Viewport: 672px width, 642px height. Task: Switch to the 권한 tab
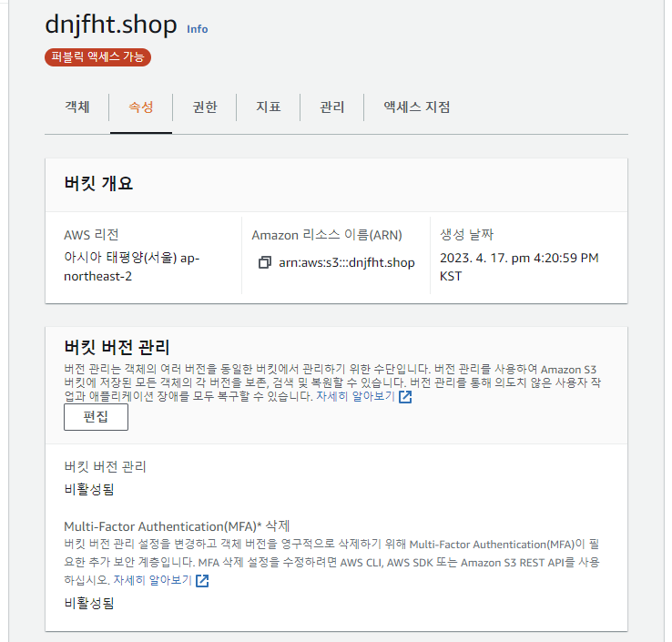(205, 107)
